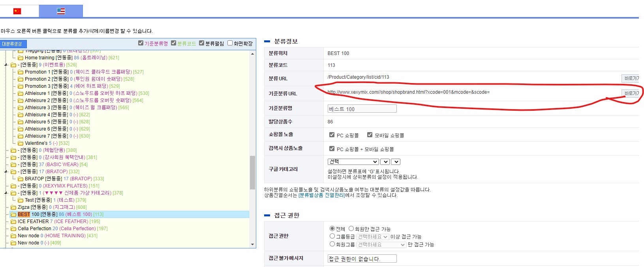Toggle the 기준분류명 checkbox

point(141,43)
